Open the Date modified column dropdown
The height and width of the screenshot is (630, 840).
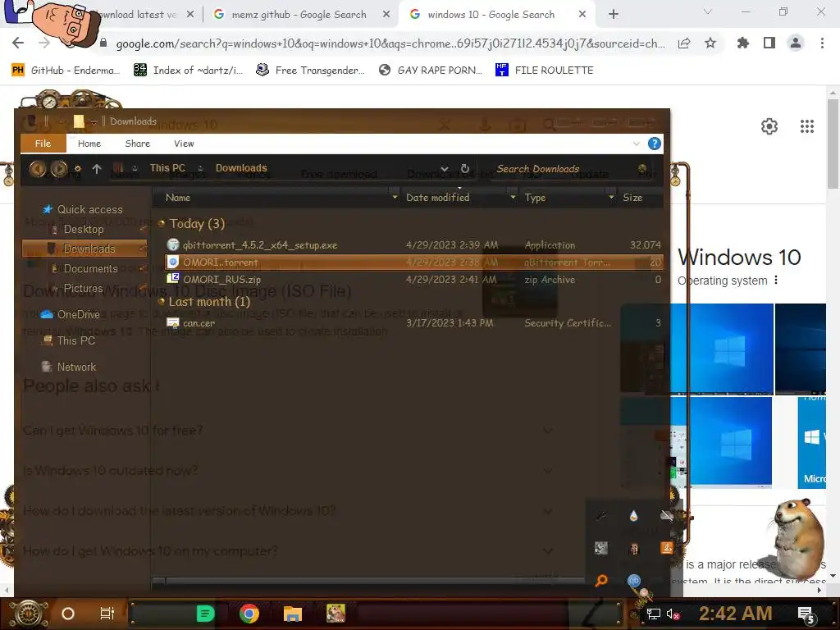pyautogui.click(x=513, y=198)
